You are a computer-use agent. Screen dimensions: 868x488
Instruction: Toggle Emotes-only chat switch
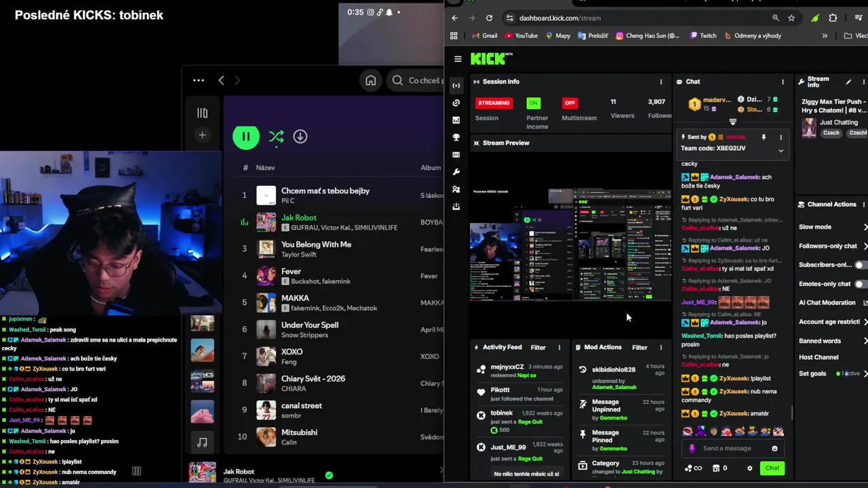[861, 284]
